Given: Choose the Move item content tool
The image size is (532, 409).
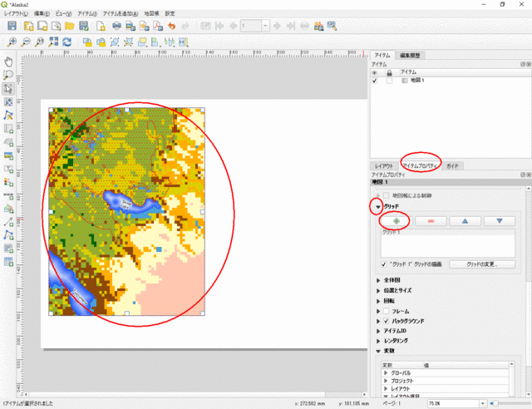Looking at the screenshot, I should tap(8, 101).
